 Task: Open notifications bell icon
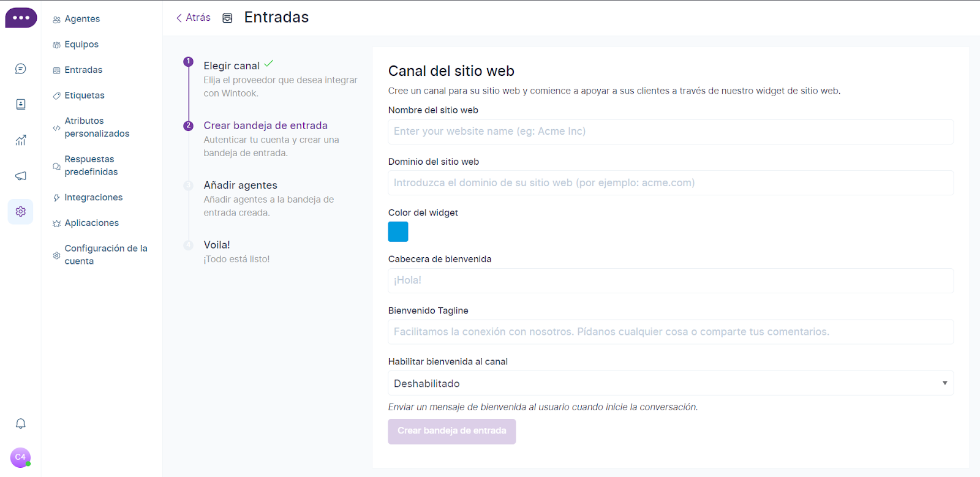(20, 424)
